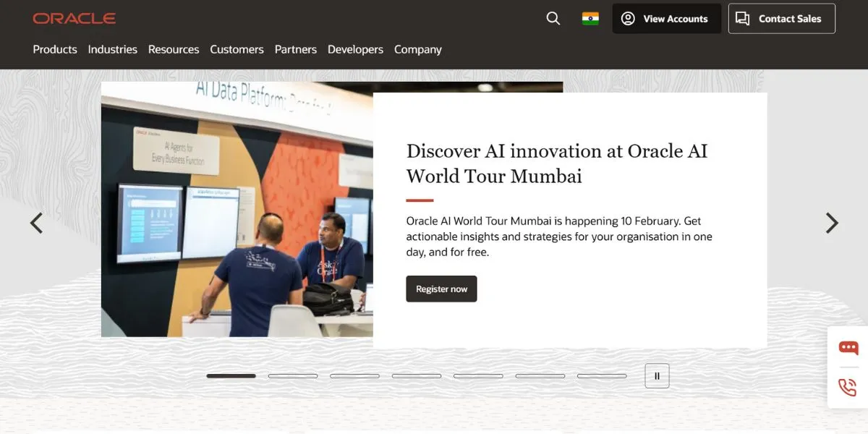Expand the Resources menu

pyautogui.click(x=174, y=49)
